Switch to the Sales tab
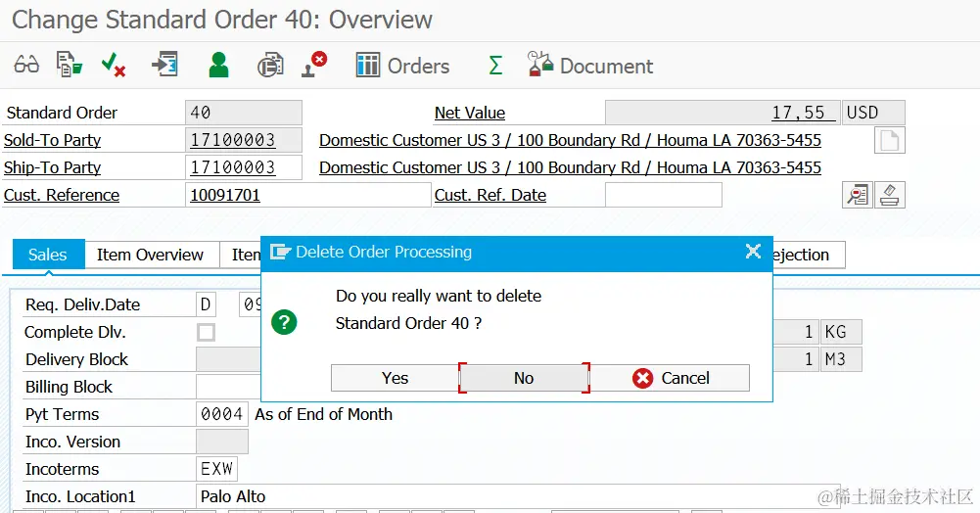Viewport: 980px width, 513px height. coord(48,255)
